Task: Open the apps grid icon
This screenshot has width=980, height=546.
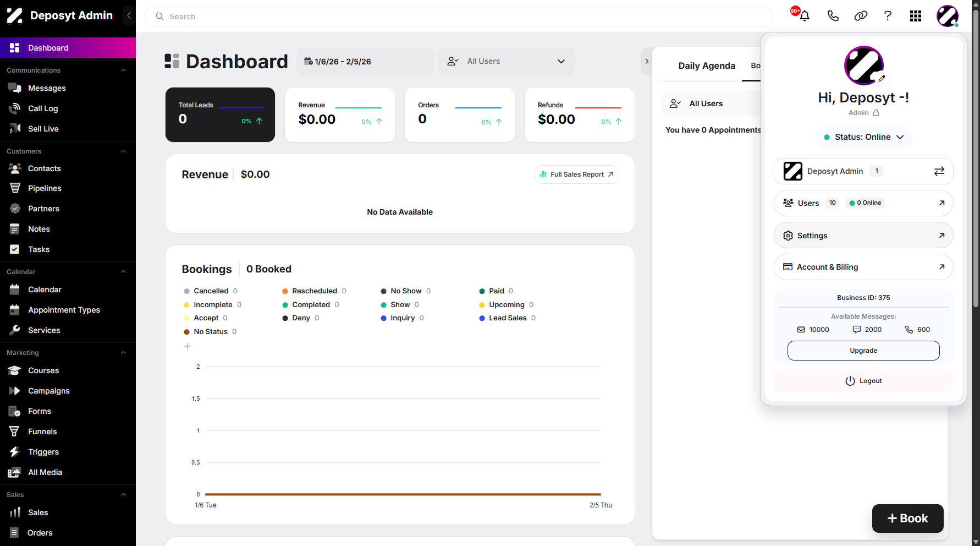Action: point(916,16)
